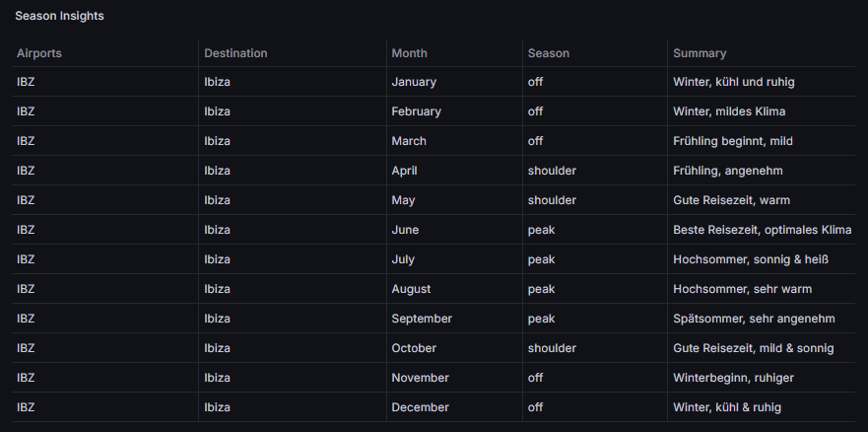Sort by the Month column header

pos(409,53)
